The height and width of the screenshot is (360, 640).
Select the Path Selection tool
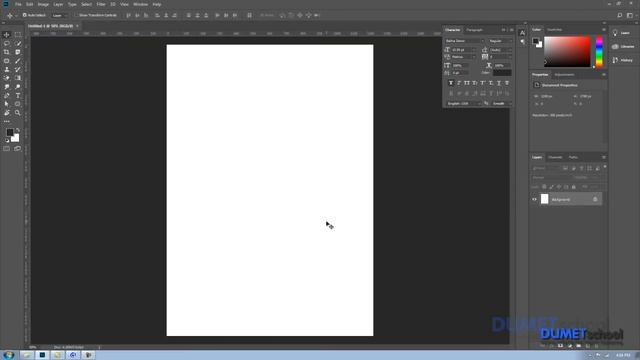click(7, 104)
